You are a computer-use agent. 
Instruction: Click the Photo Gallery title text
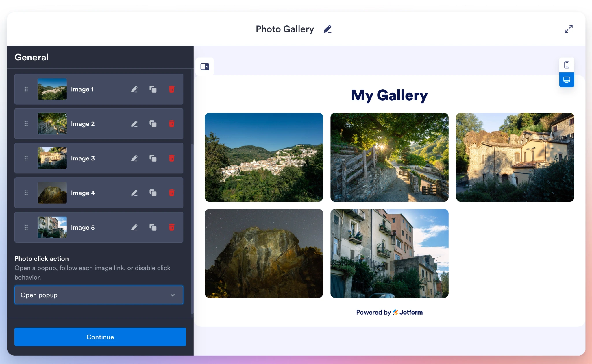point(285,29)
